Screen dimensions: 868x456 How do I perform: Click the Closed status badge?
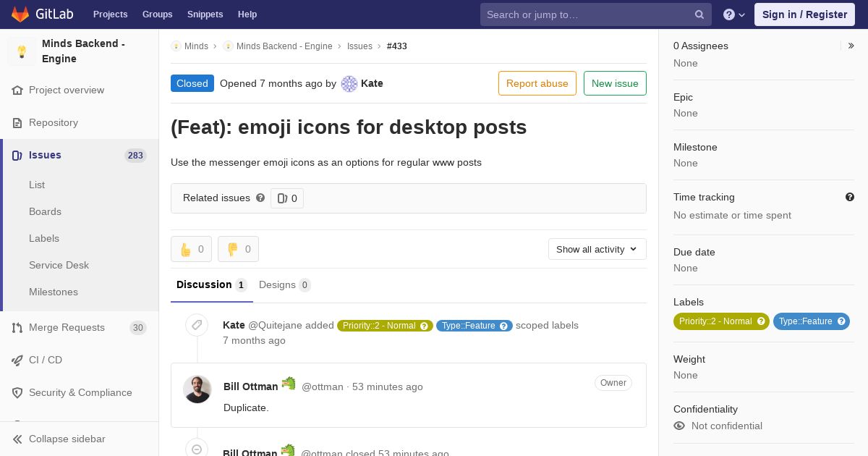192,83
